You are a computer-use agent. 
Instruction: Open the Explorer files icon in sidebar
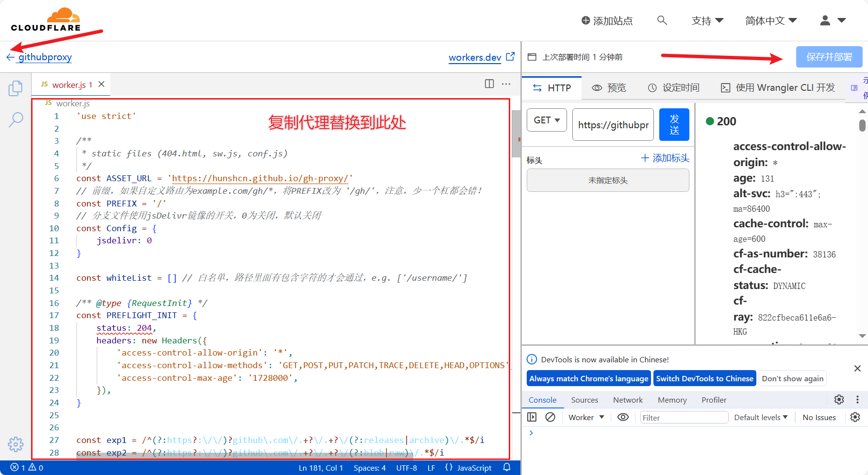point(16,88)
